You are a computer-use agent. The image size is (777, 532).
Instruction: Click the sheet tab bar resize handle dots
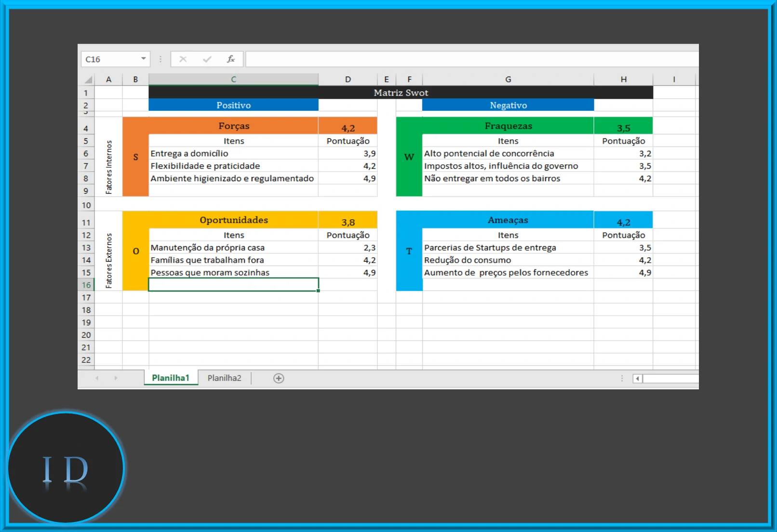(x=622, y=378)
